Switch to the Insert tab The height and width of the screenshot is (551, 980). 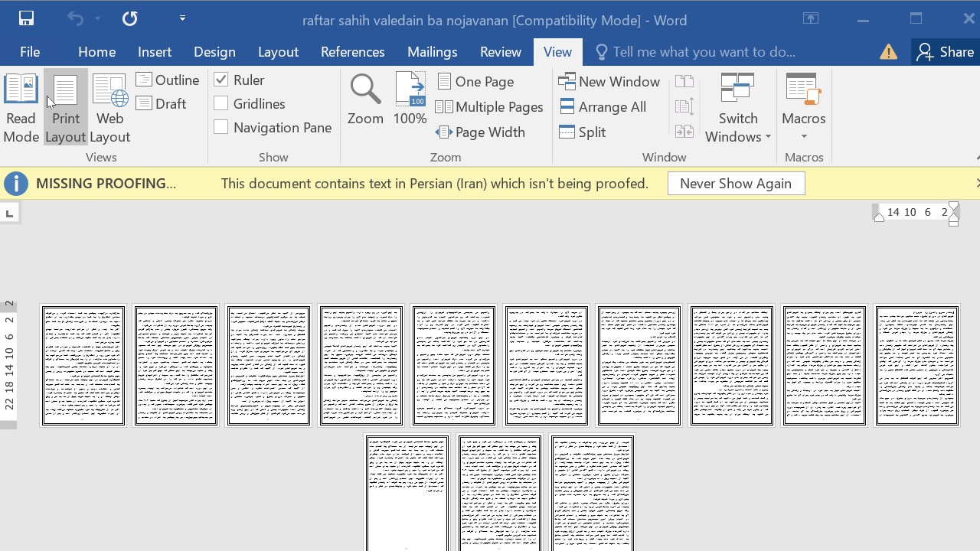tap(155, 52)
